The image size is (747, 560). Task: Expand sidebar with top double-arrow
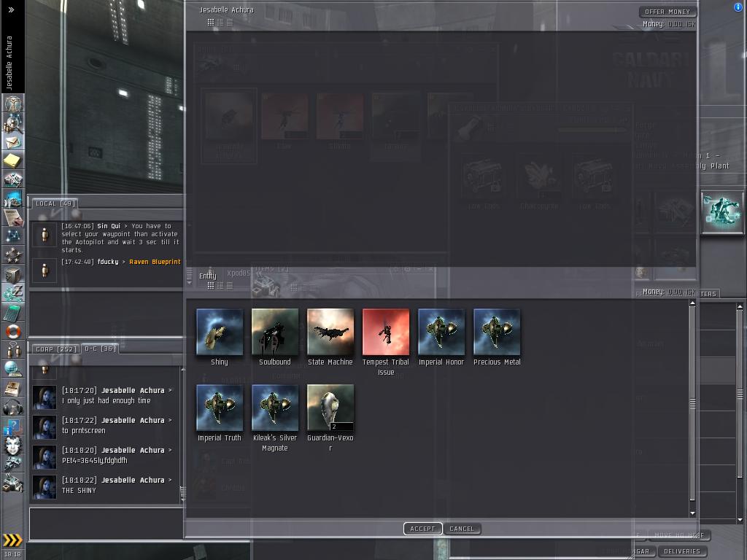11,9
